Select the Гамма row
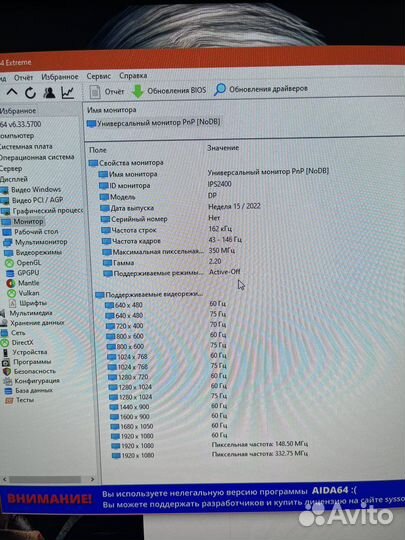The image size is (405, 540). (119, 263)
